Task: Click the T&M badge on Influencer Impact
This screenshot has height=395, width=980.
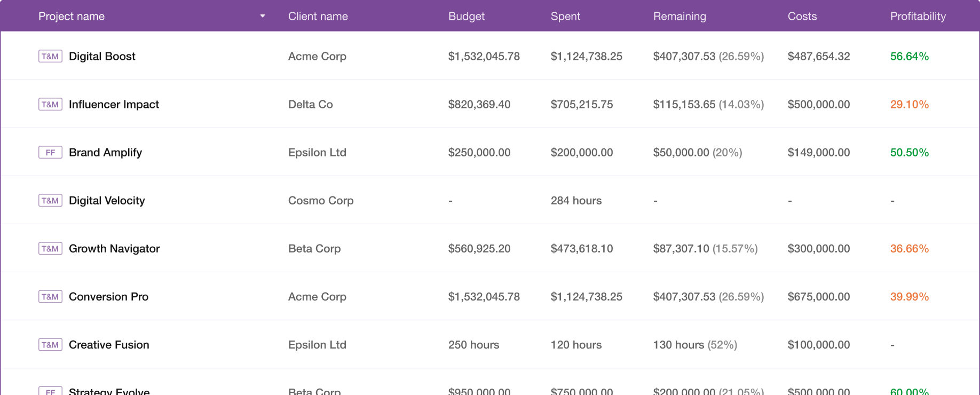Action: pyautogui.click(x=50, y=104)
